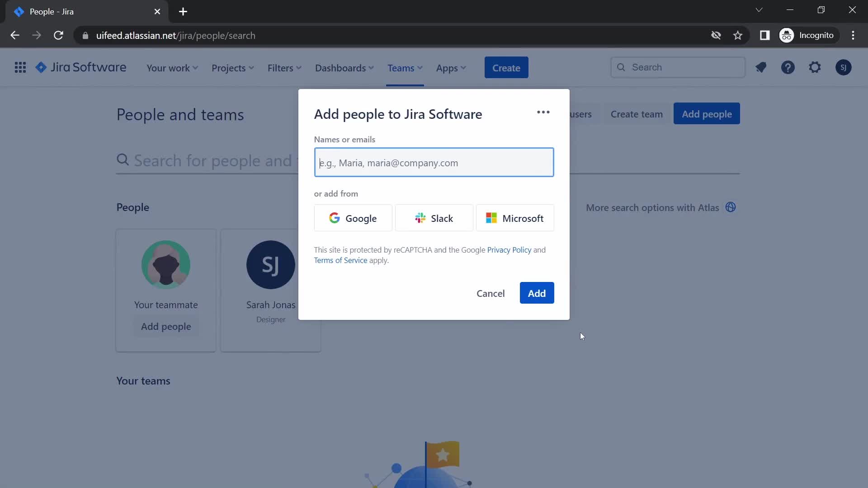Bookmark the page with the star icon
Screen dimensions: 868x488
(738, 35)
